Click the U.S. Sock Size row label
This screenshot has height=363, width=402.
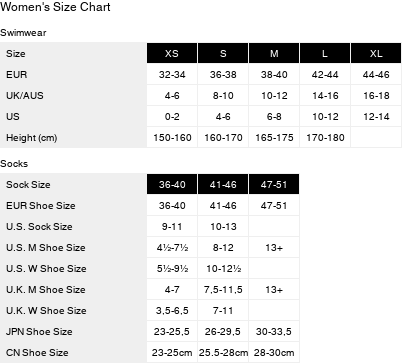pos(39,226)
